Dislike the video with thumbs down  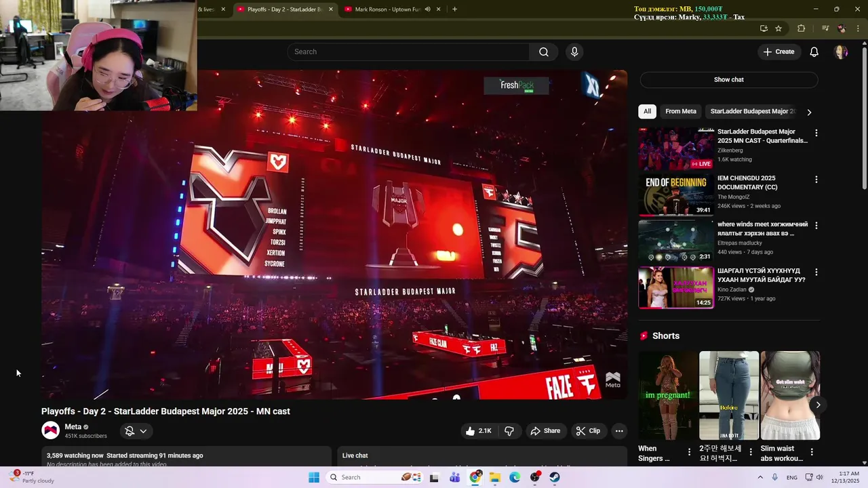(x=509, y=431)
